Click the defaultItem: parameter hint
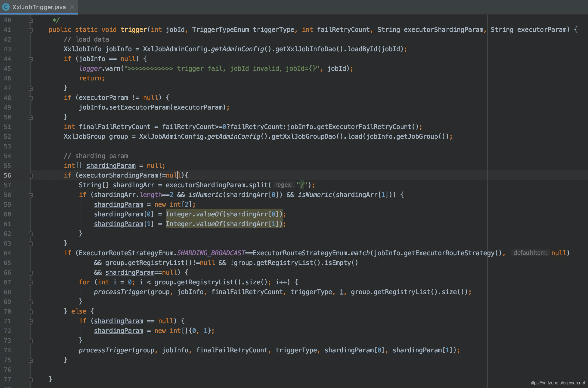588x388 pixels. (x=530, y=253)
